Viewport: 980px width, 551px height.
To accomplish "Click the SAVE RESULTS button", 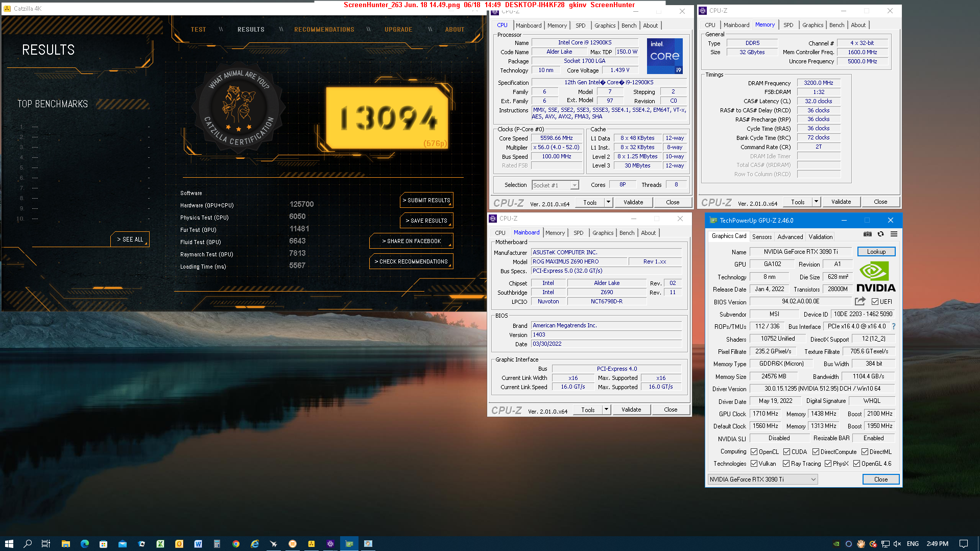I will (x=426, y=221).
